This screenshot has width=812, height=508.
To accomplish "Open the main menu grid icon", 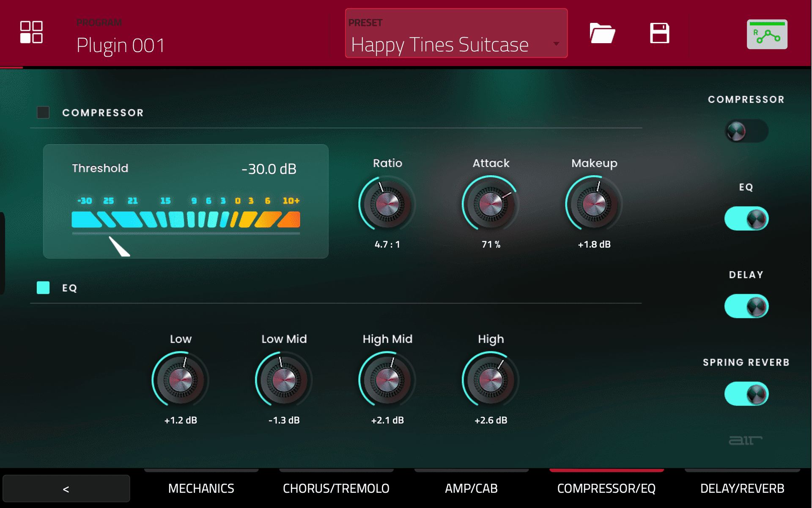I will [32, 32].
